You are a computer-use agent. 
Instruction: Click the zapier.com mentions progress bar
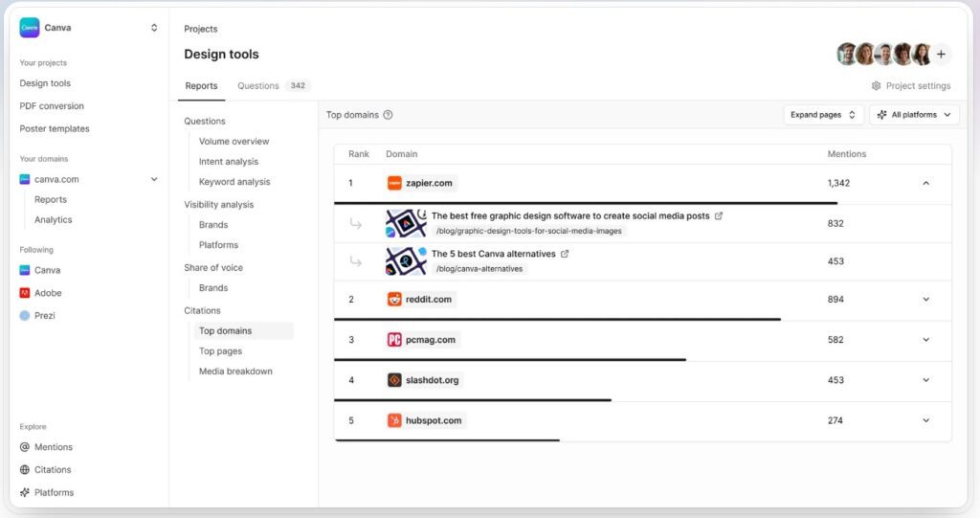coord(586,203)
